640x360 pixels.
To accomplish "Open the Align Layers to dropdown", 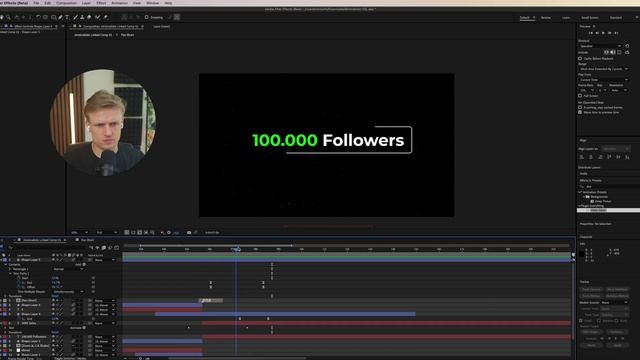I will coord(616,149).
